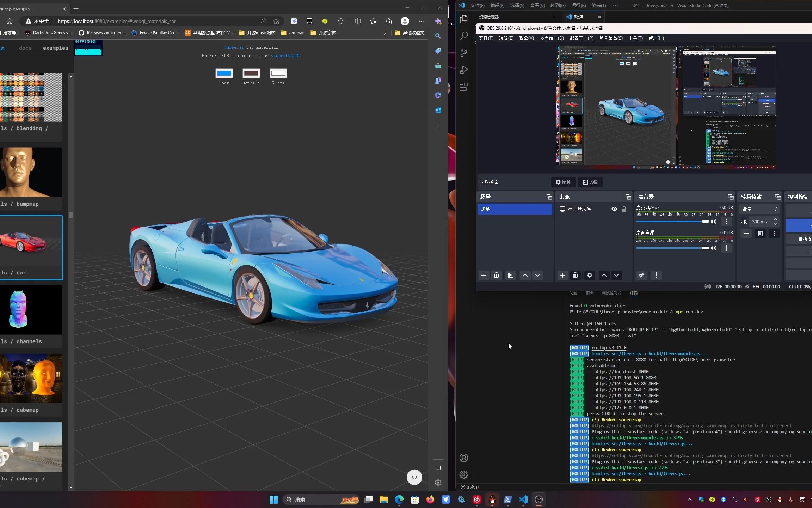
Task: Move source down in OBS 来源 panel
Action: tap(616, 275)
